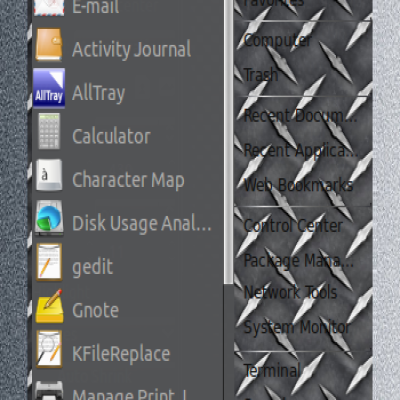The height and width of the screenshot is (400, 400).
Task: Choose the gedit label
Action: click(93, 267)
